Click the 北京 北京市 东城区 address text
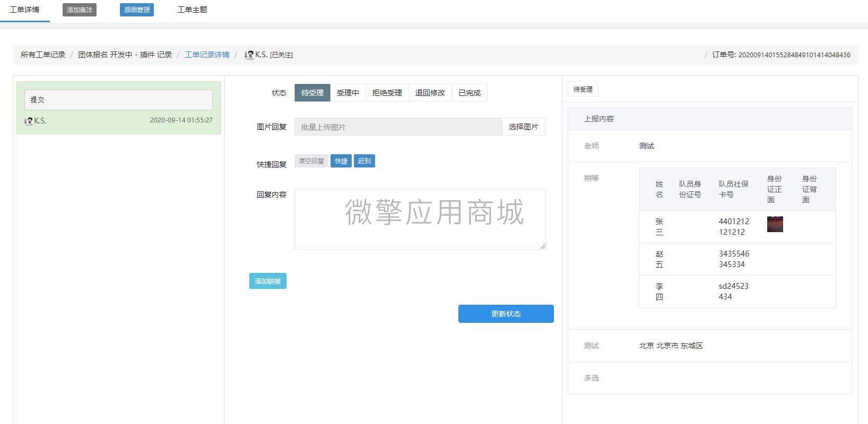This screenshot has height=424, width=868. tap(671, 346)
